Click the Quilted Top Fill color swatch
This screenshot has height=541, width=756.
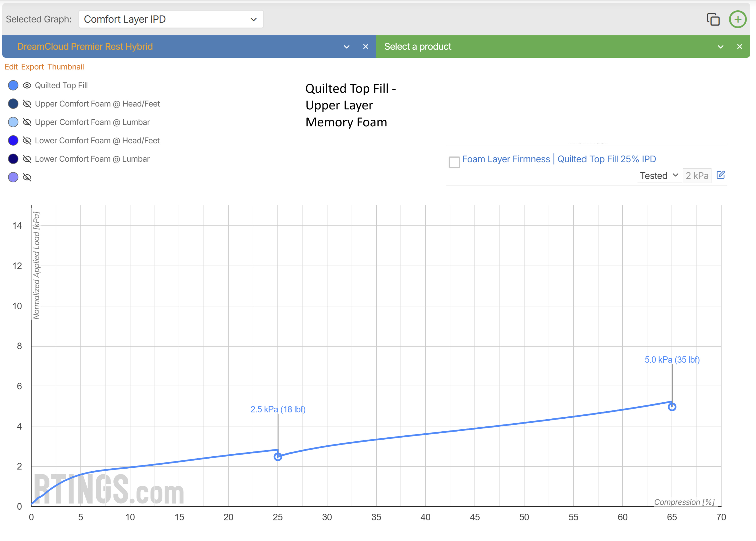(13, 86)
